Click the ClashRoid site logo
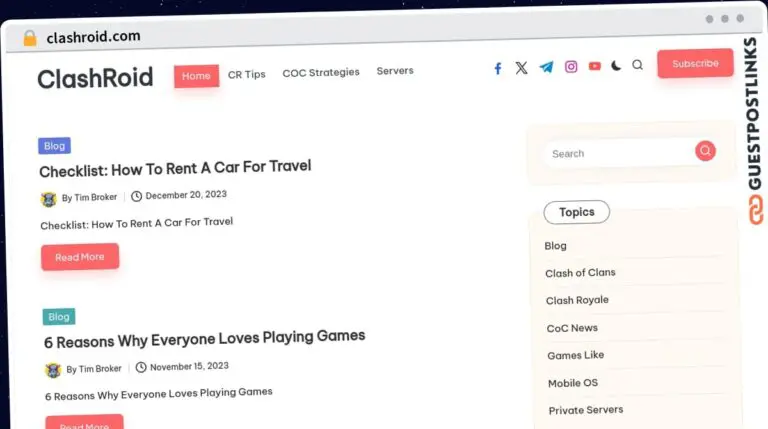The width and height of the screenshot is (768, 429). coord(95,78)
